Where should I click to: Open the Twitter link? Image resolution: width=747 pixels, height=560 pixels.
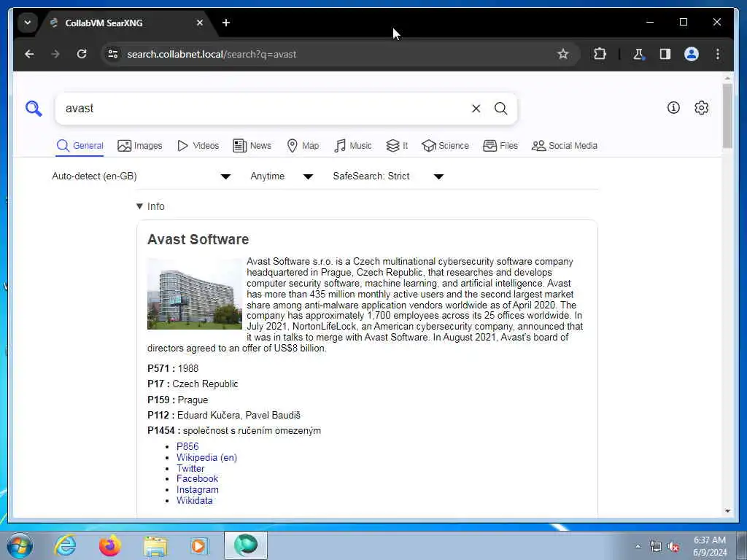coord(190,469)
